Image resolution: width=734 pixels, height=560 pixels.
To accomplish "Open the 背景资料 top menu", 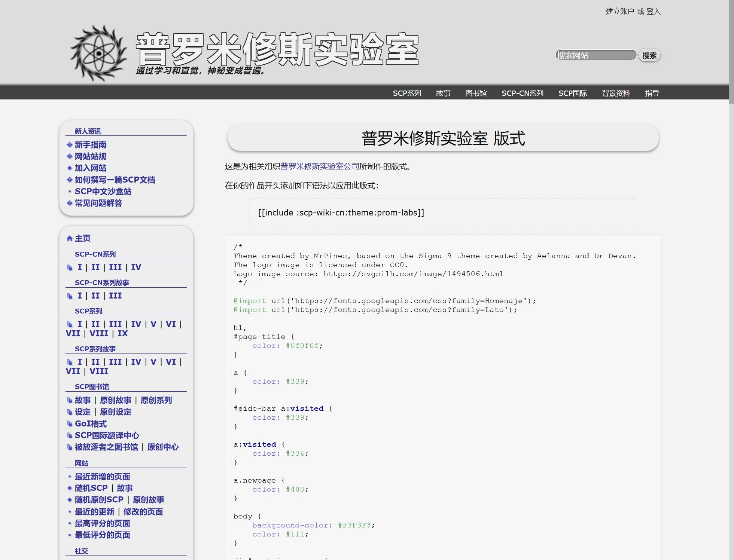I will [616, 93].
